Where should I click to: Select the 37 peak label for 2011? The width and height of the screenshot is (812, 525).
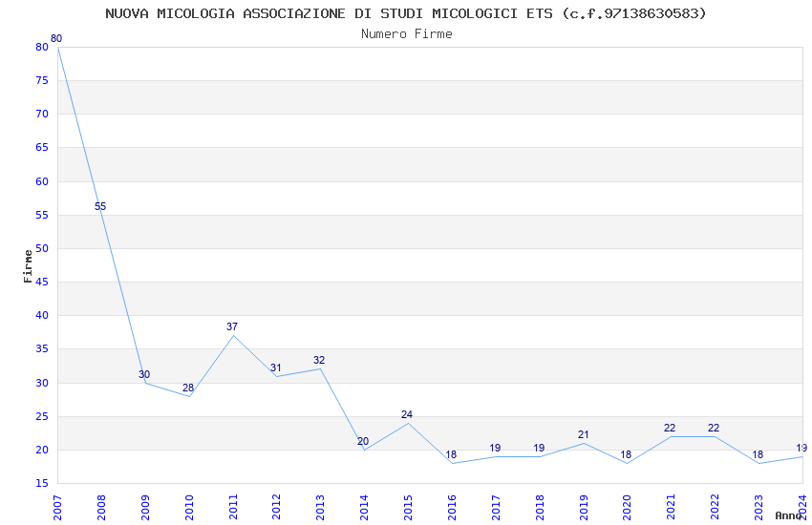click(232, 326)
